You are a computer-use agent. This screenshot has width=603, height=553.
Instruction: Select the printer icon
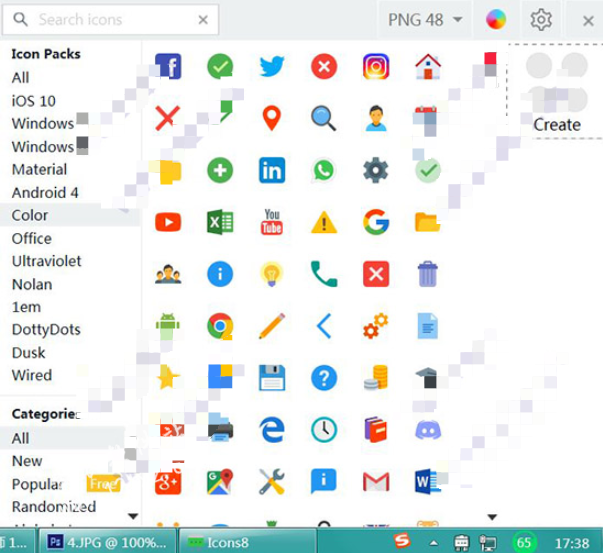pyautogui.click(x=220, y=430)
